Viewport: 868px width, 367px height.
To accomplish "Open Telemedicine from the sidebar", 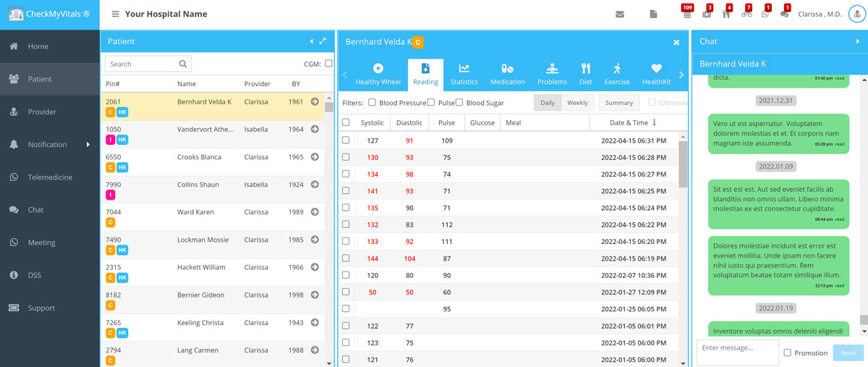I will (49, 177).
